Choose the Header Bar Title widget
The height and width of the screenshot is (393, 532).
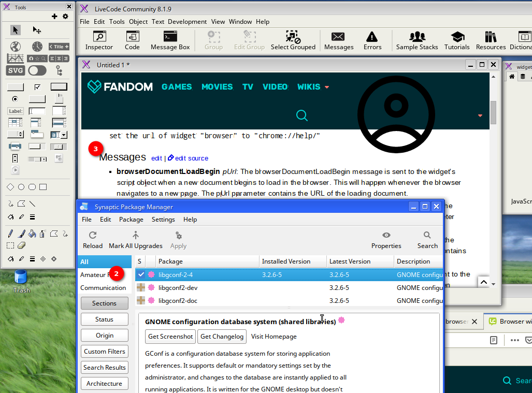[59, 47]
